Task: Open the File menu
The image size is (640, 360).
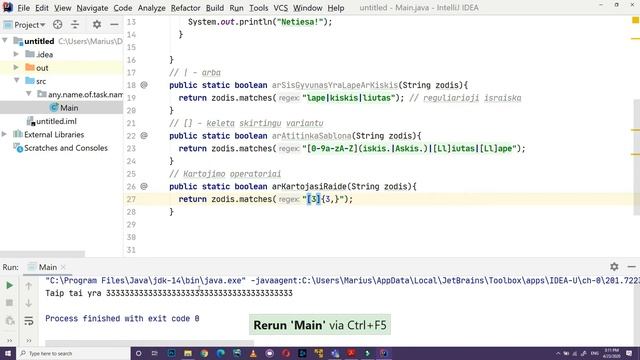Action: click(23, 8)
